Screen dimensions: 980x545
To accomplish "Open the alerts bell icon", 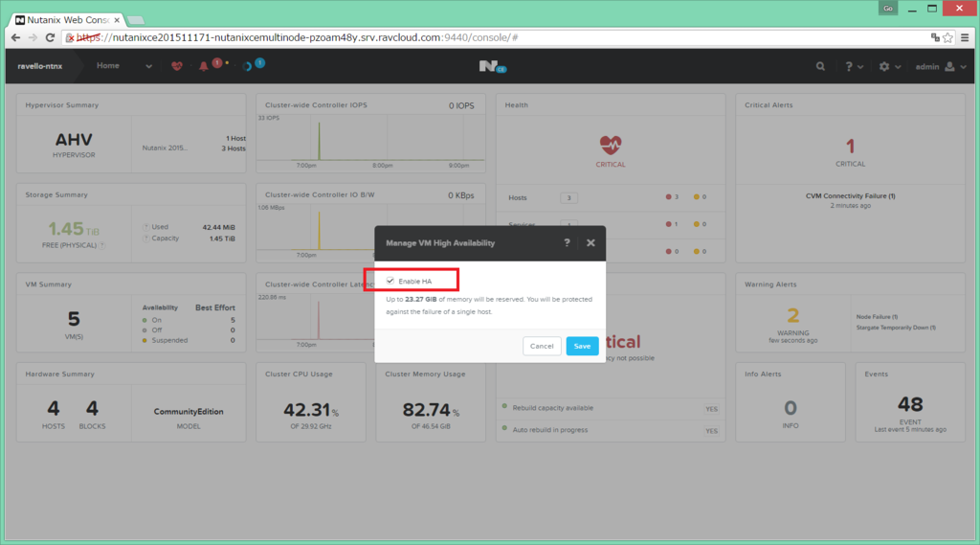I will coord(203,66).
